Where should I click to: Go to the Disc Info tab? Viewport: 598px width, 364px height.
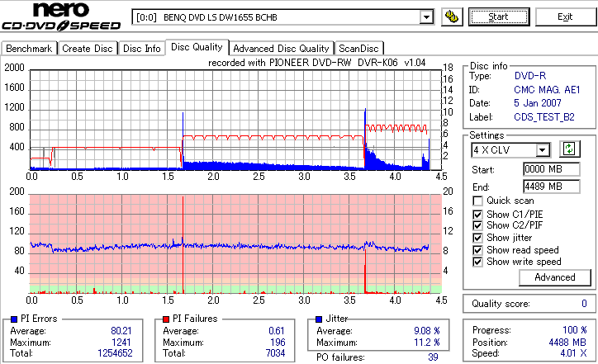tap(142, 49)
